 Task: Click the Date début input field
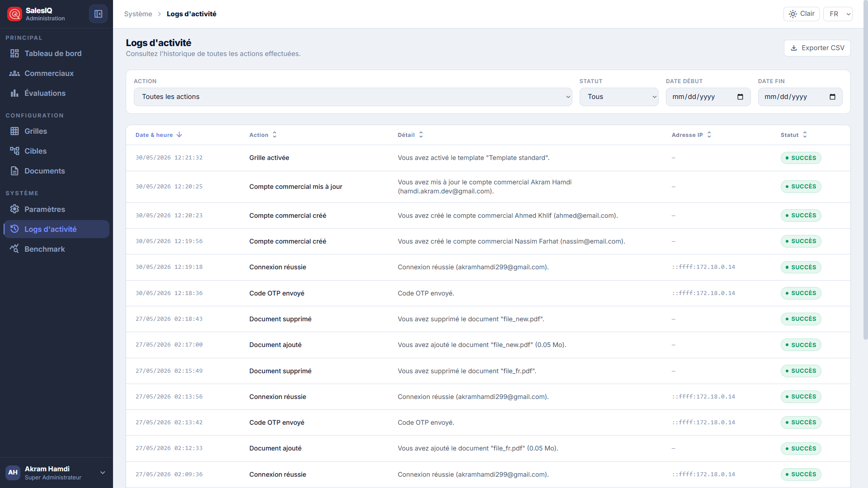click(x=708, y=97)
